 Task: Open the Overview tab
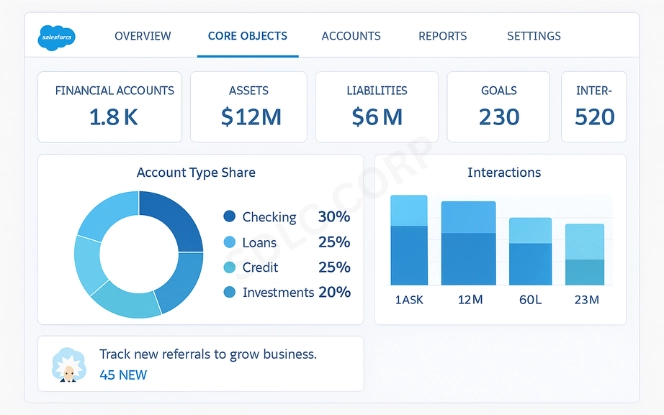[x=142, y=36]
